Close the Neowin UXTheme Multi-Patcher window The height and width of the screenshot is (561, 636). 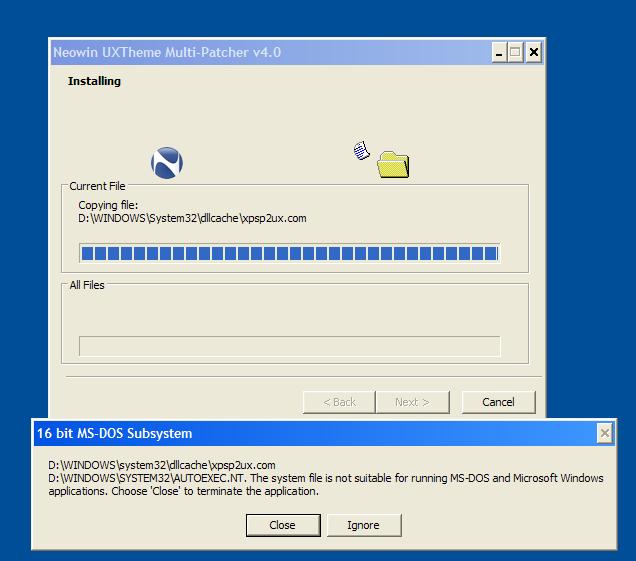(533, 52)
